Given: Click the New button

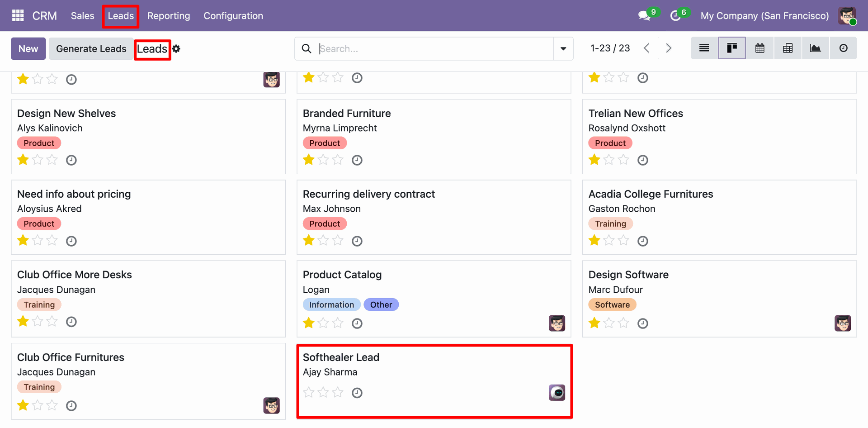Looking at the screenshot, I should pyautogui.click(x=28, y=49).
